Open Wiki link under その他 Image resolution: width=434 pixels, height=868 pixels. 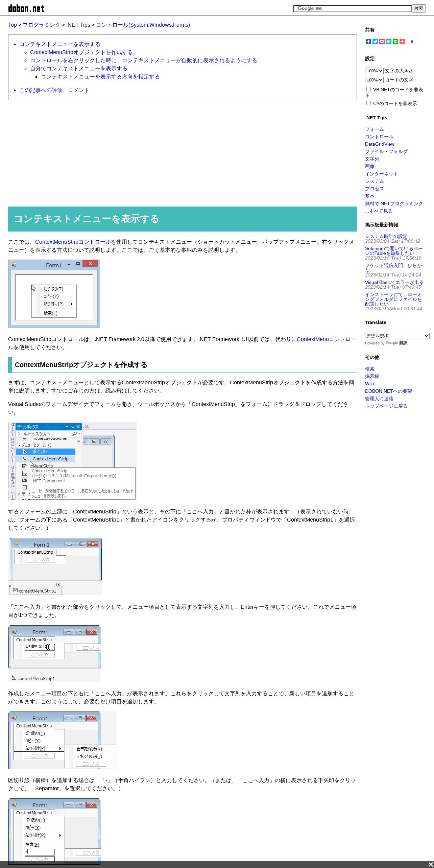click(x=369, y=384)
